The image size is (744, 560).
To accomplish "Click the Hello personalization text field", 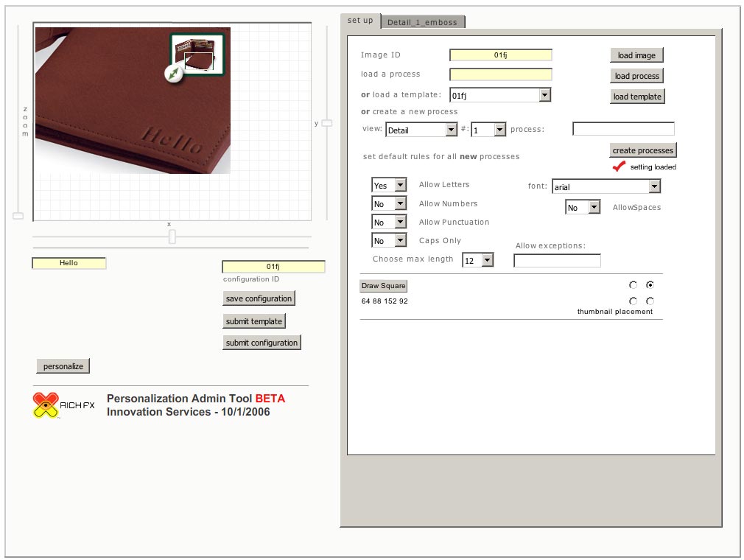I will [69, 263].
